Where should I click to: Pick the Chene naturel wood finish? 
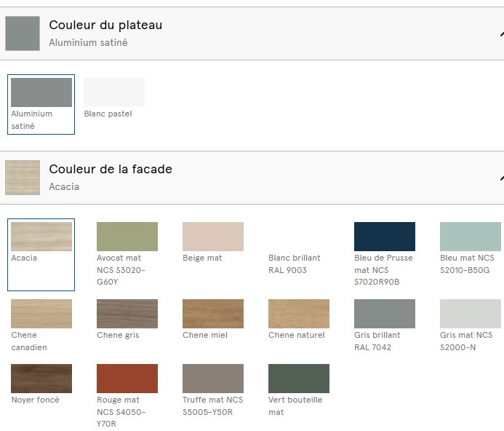(x=299, y=325)
